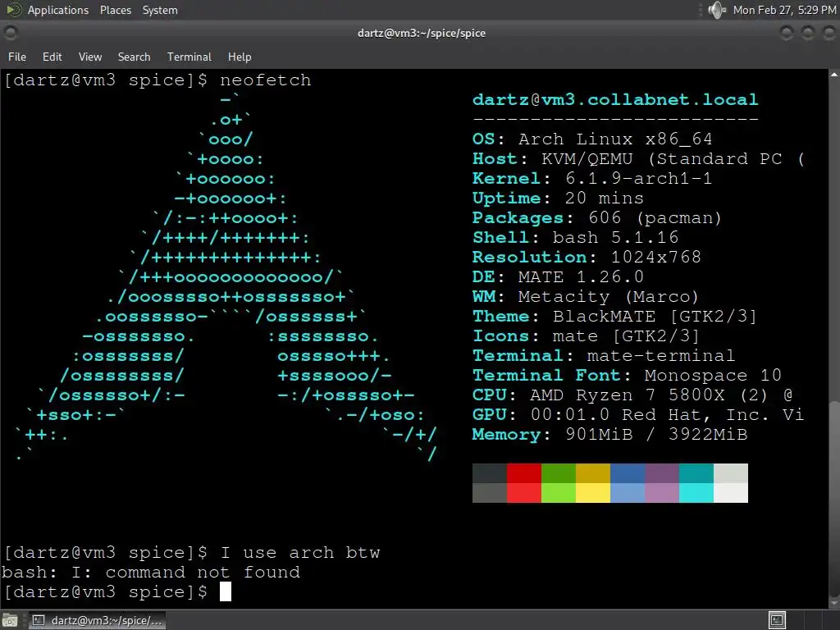Click the clock showing Mon Feb 27
Screen dimensions: 840x630
[x=784, y=10]
